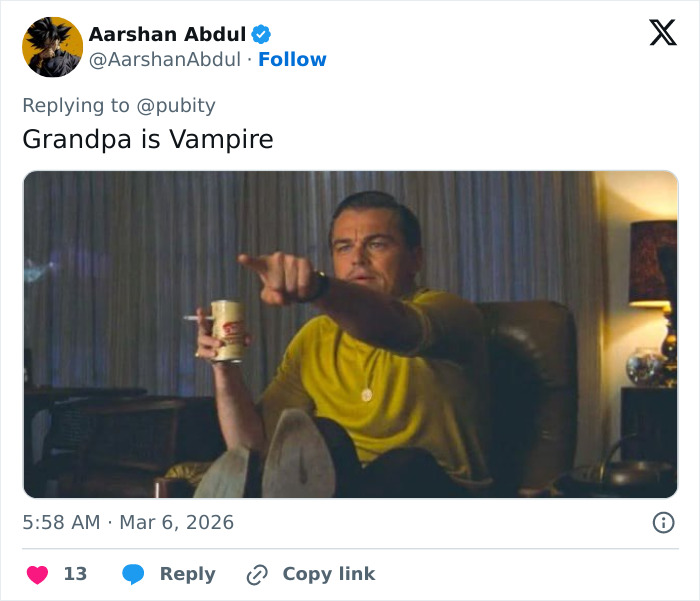Click the like count 13
The image size is (700, 601).
click(75, 574)
